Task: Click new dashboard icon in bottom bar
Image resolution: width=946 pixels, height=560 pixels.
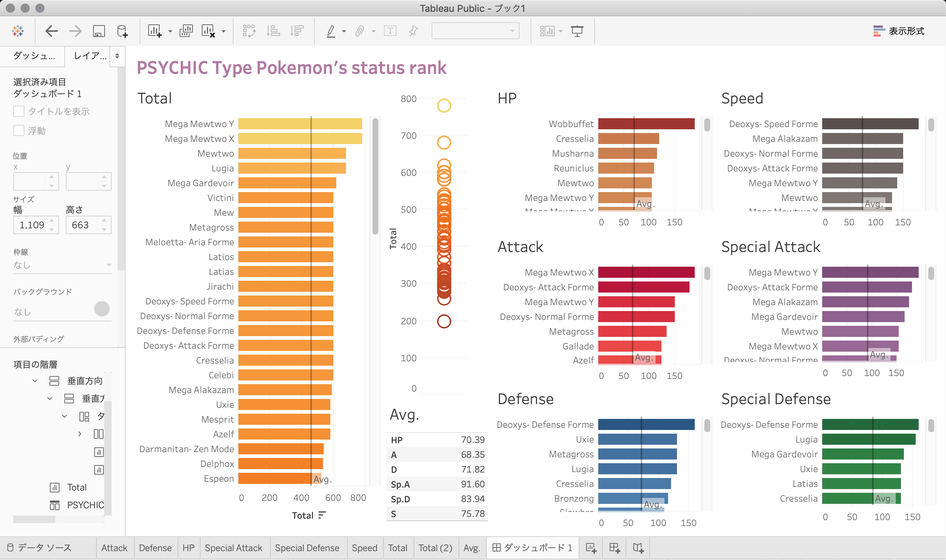Action: click(614, 547)
